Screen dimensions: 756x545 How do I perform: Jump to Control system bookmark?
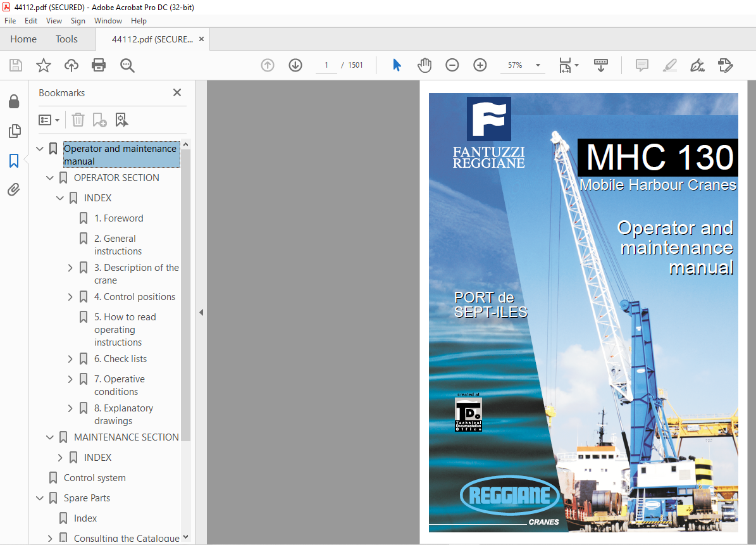94,477
